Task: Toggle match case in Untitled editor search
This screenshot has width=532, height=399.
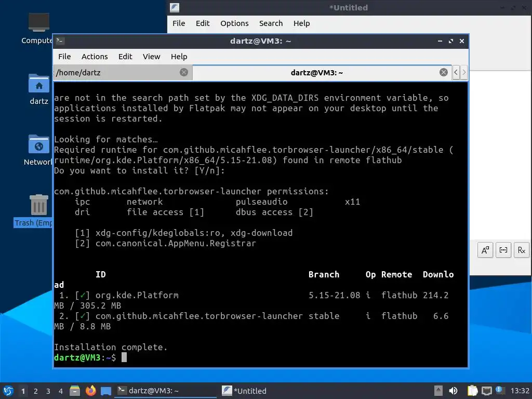Action: click(485, 250)
